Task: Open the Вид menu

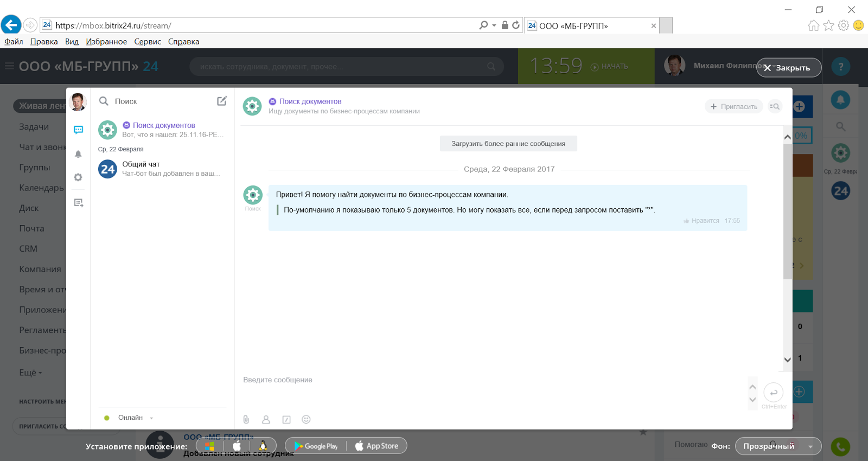Action: (72, 42)
